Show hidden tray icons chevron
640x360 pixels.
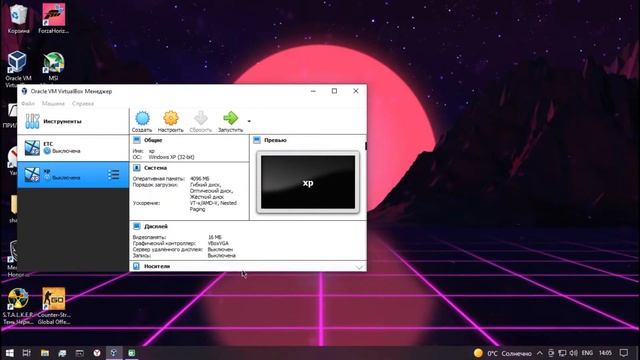(540, 353)
